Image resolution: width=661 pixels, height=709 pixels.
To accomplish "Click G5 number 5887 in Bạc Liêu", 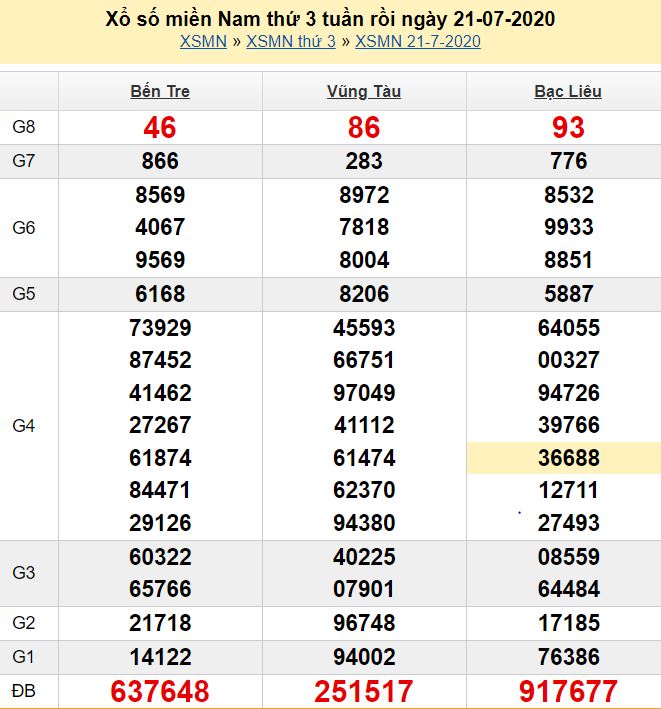I will (568, 294).
